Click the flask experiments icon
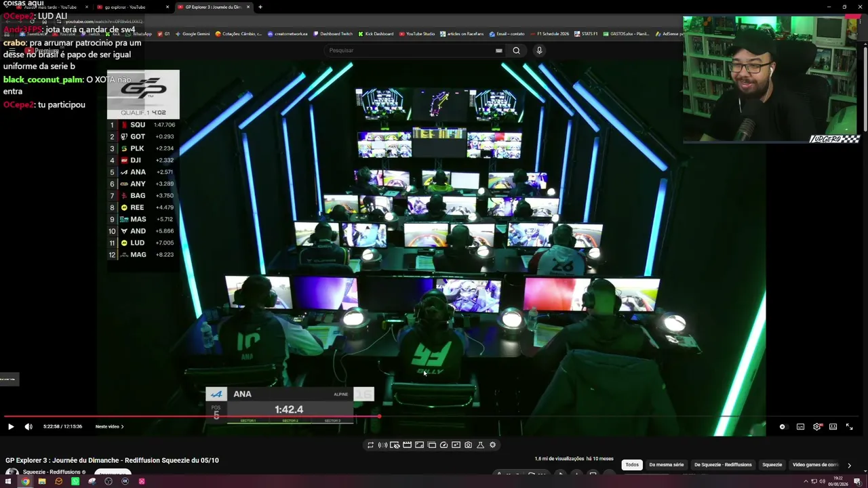 pos(480,445)
